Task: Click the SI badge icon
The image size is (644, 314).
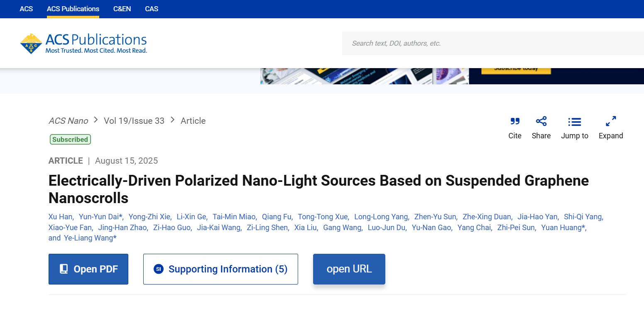Action: tap(158, 269)
